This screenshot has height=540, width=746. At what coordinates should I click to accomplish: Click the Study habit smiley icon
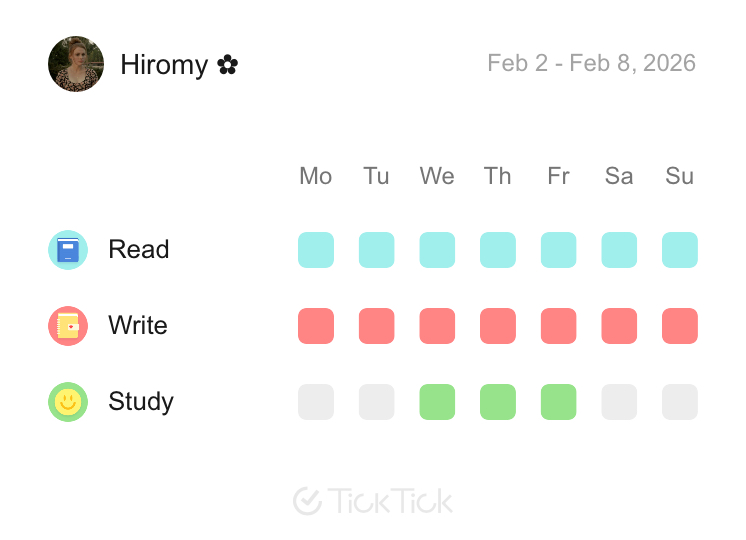coord(68,402)
